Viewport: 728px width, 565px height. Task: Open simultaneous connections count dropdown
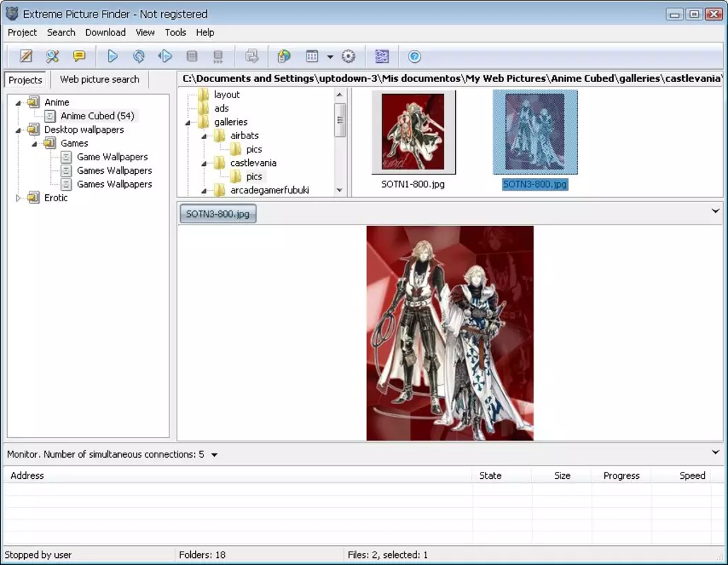(214, 455)
